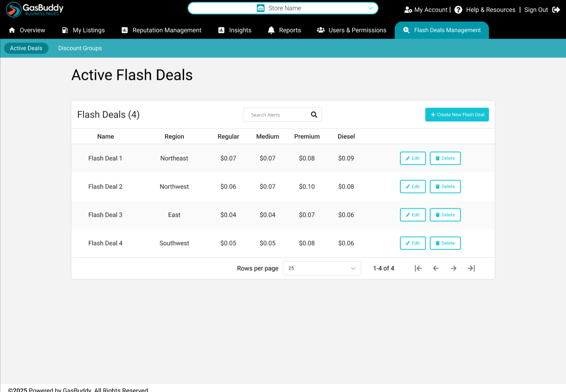Click Flash Deal 4 name cell
The width and height of the screenshot is (566, 392).
[105, 243]
